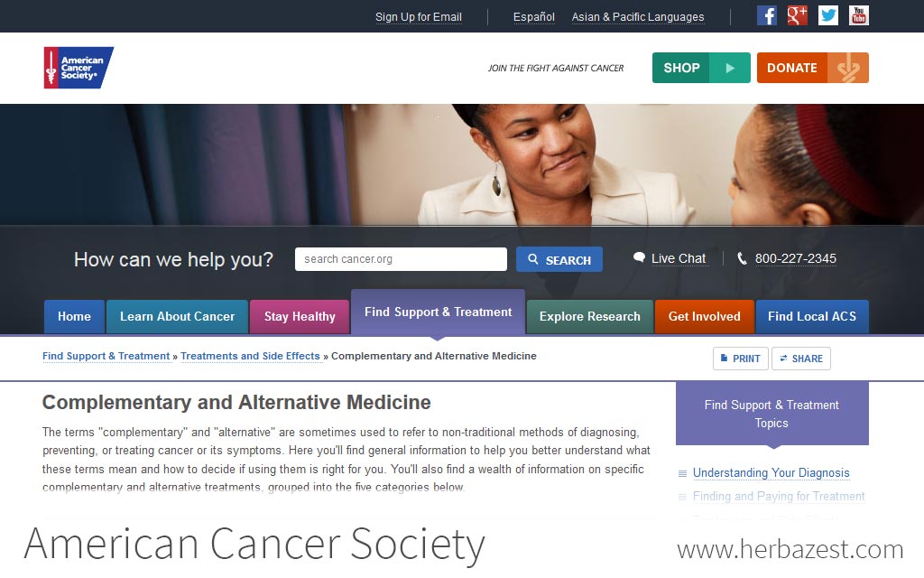Open the YouTube icon

859,16
